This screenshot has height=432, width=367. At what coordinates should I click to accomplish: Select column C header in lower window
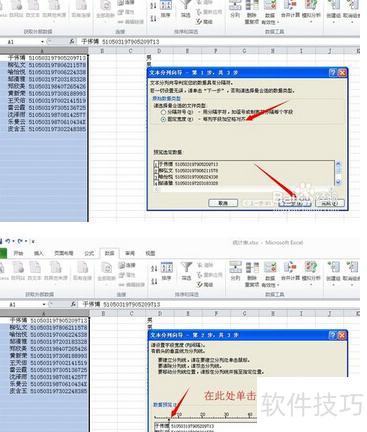132,314
